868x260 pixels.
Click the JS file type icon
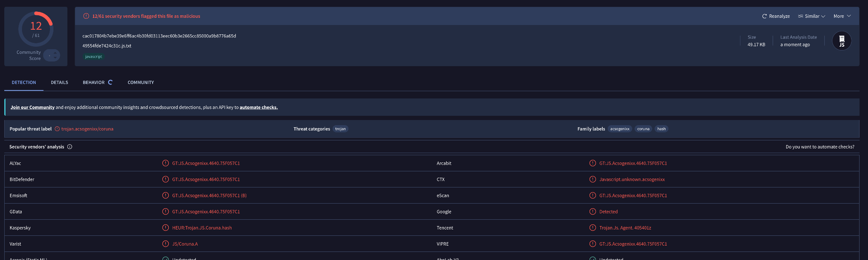(842, 41)
